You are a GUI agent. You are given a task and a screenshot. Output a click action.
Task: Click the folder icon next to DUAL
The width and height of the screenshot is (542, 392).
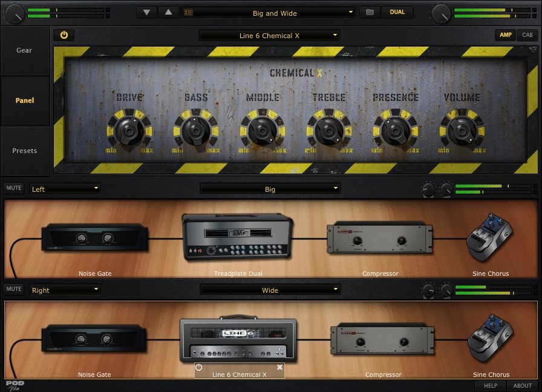pyautogui.click(x=370, y=12)
